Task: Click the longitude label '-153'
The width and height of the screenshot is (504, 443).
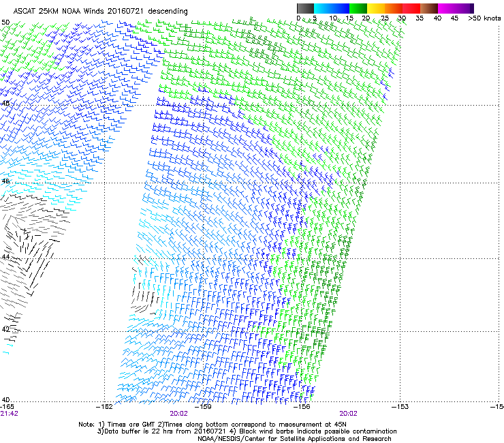Action: point(400,407)
